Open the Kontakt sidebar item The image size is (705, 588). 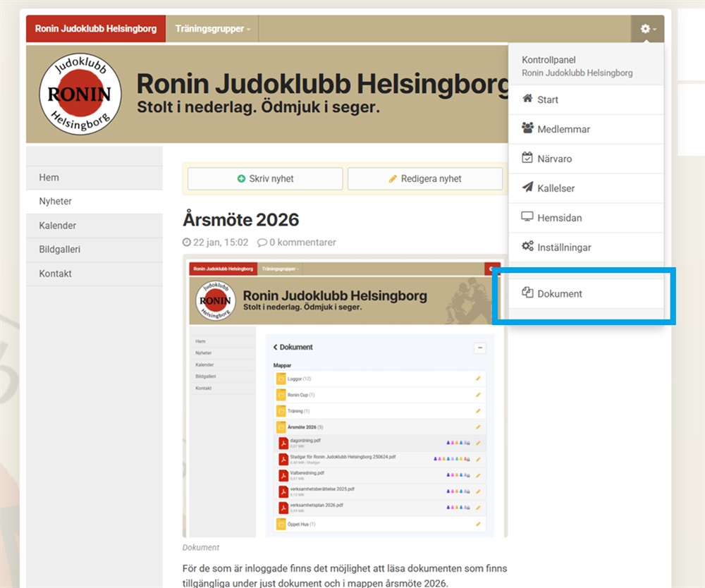[x=56, y=274]
